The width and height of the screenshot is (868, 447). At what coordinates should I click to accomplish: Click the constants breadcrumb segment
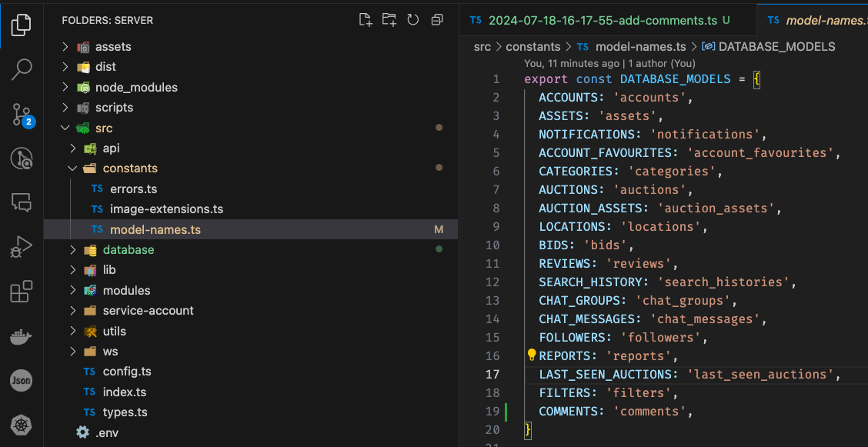click(x=533, y=46)
